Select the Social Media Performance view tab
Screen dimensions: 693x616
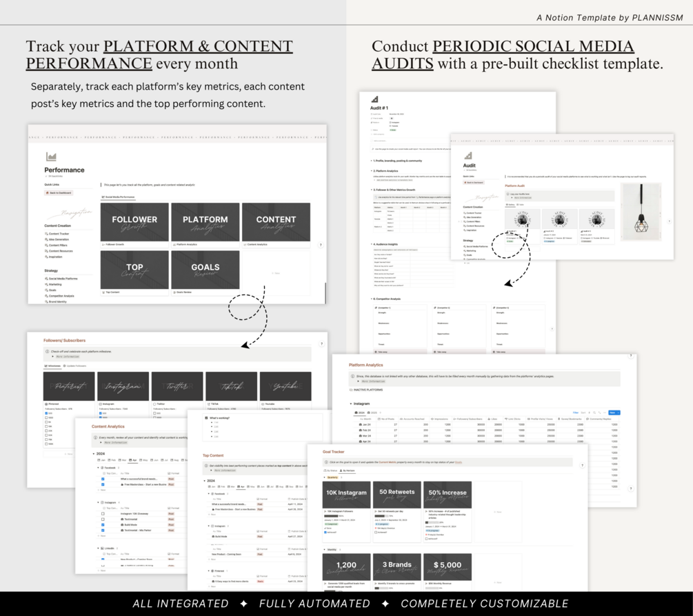pos(119,197)
